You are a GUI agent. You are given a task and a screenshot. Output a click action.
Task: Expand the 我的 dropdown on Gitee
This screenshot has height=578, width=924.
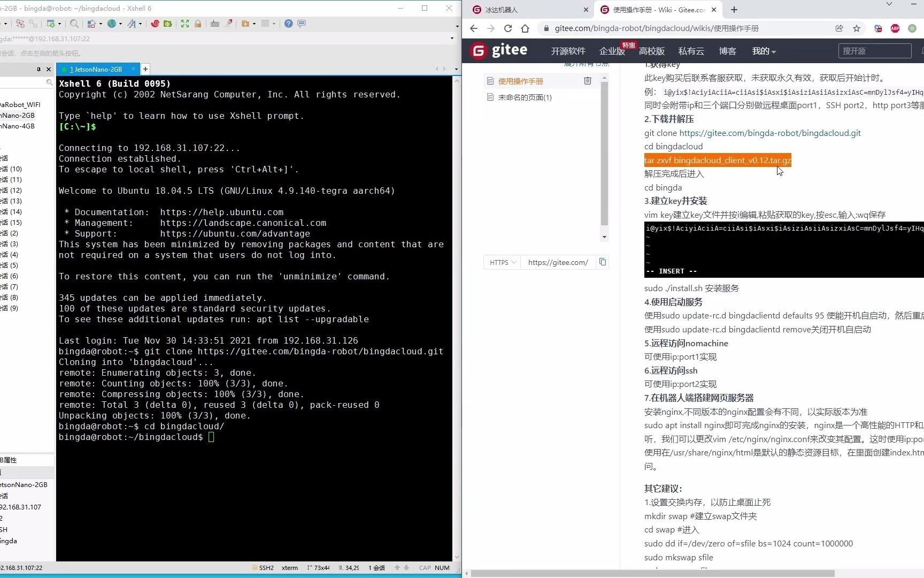tap(764, 51)
